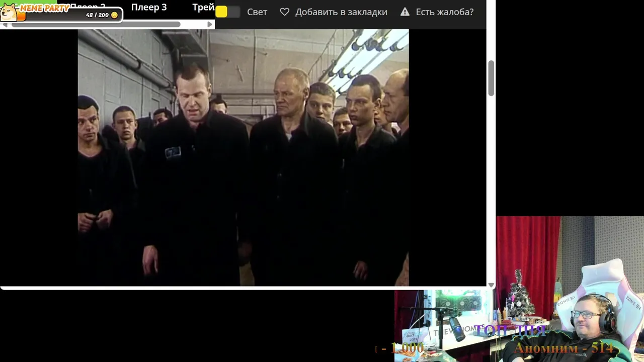Click the movie video frame

pyautogui.click(x=243, y=157)
